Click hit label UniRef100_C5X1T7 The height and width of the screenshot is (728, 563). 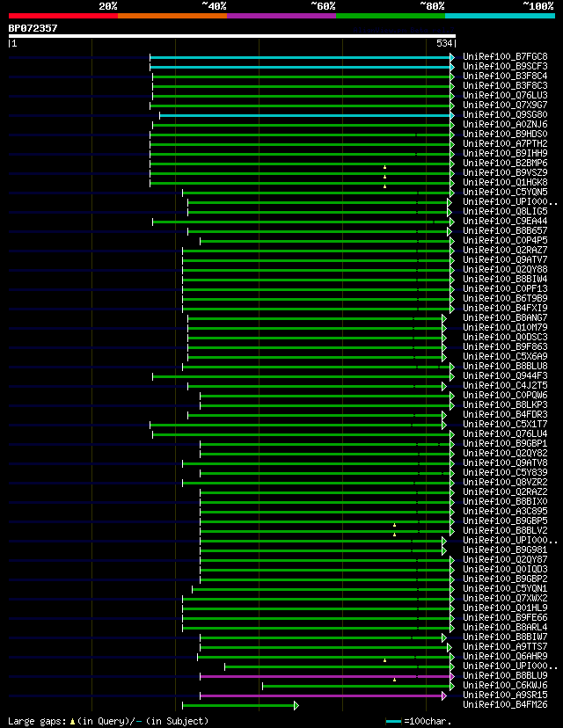pos(505,424)
